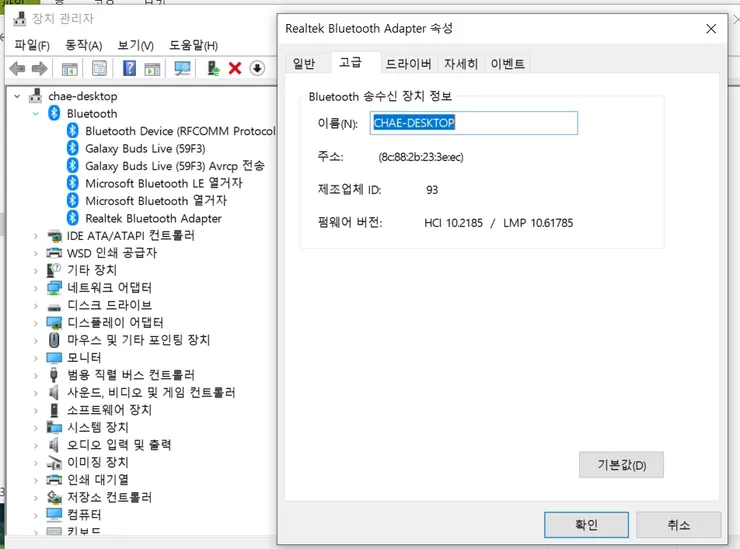Viewport: 740px width, 549px height.
Task: Click the sound, video and game controller icon
Action: coord(54,392)
